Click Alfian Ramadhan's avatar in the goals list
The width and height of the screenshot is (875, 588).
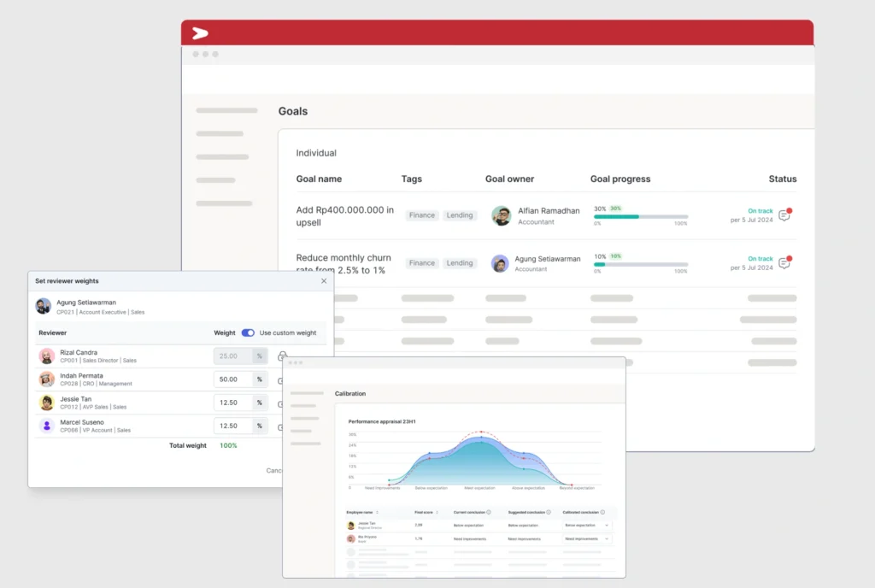[x=502, y=215]
